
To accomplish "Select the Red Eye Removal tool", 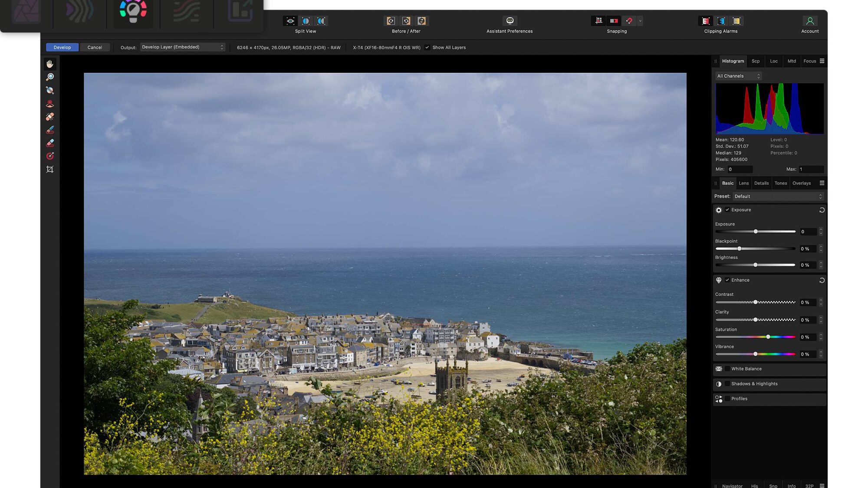I will 50,104.
